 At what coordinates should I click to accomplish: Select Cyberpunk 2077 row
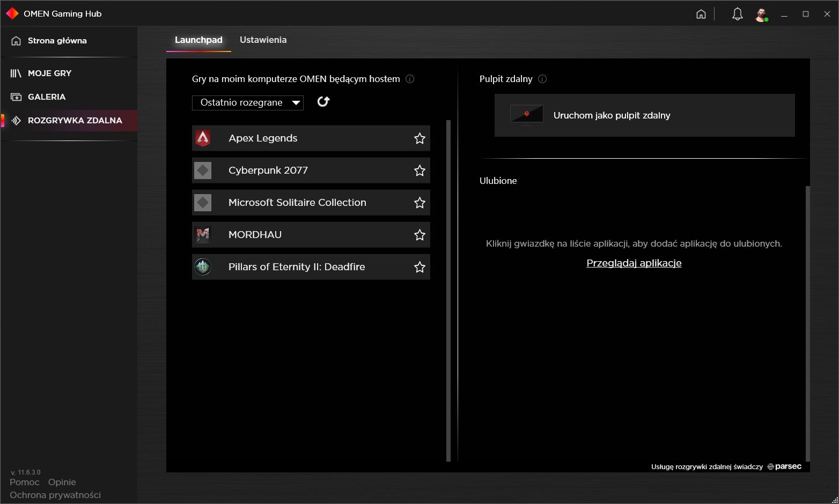pyautogui.click(x=311, y=171)
